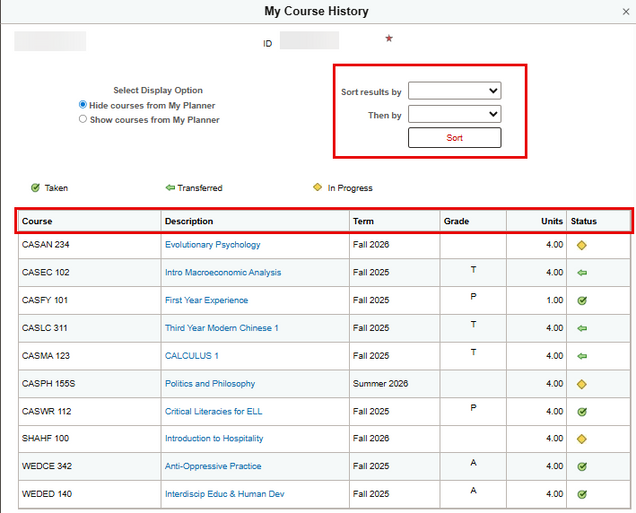Click the In Progress diamond for CASPH 155S
Viewport: 636px width, 513px height.
(582, 384)
